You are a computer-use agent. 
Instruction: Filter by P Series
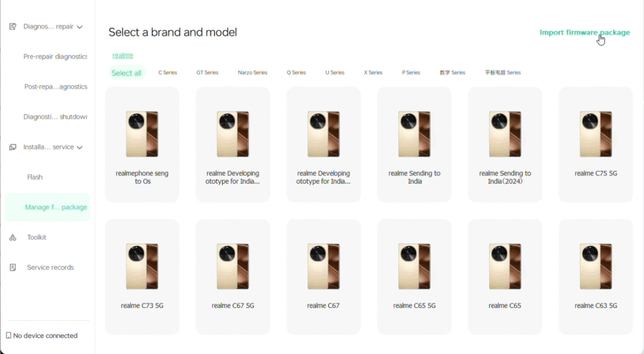(411, 73)
